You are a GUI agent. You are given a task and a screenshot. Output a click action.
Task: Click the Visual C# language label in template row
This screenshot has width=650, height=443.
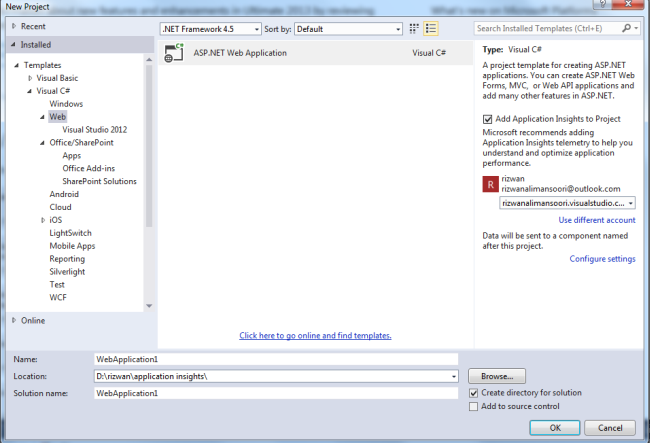click(x=429, y=53)
